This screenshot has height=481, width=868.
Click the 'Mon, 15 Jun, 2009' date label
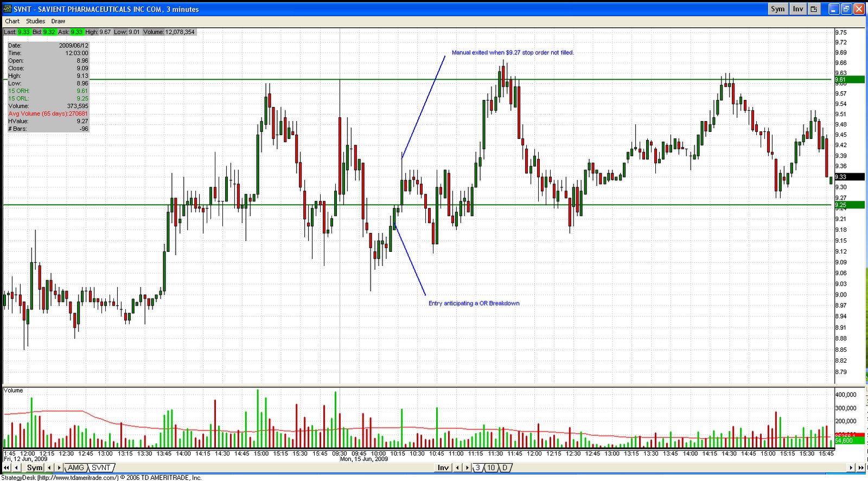364,459
